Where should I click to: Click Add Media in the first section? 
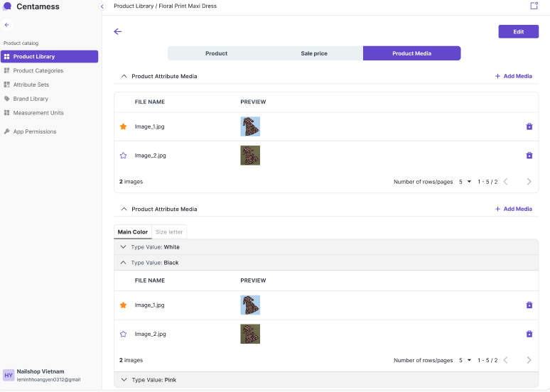[x=513, y=76]
